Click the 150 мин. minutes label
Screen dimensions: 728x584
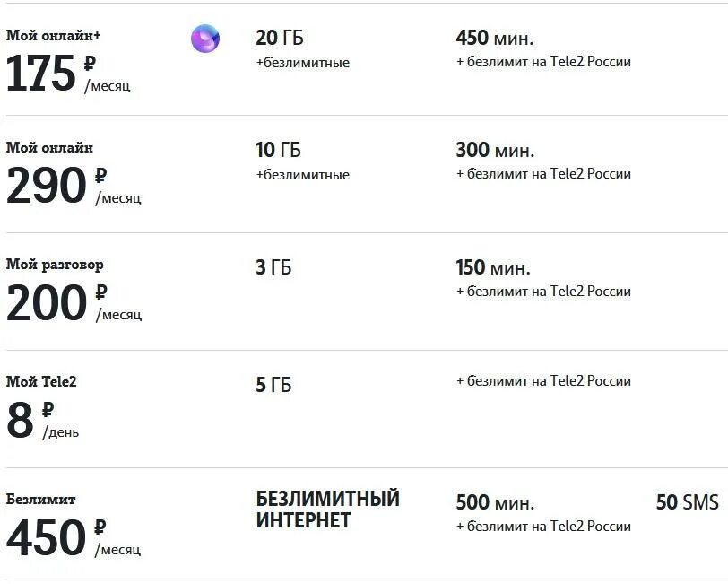coord(493,267)
